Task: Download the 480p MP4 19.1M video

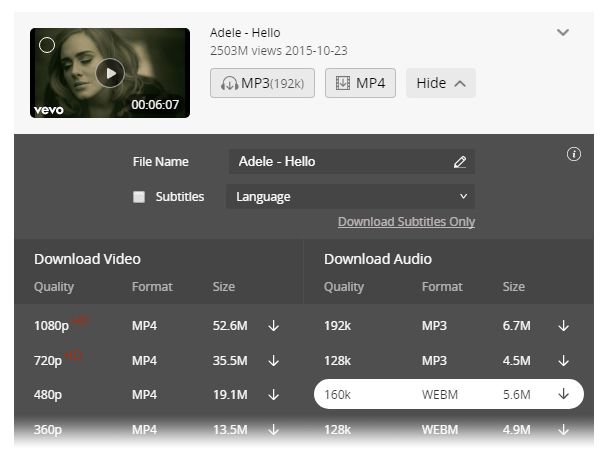Action: pos(273,395)
